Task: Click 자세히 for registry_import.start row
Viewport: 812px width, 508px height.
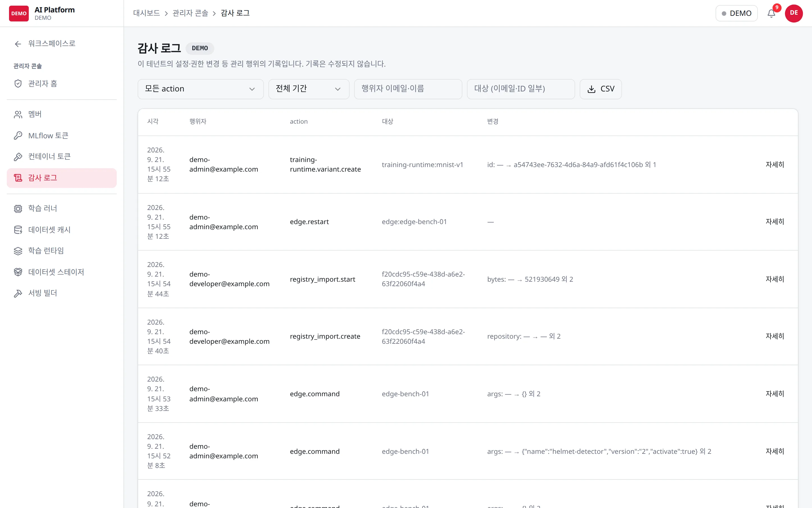Action: (x=775, y=279)
